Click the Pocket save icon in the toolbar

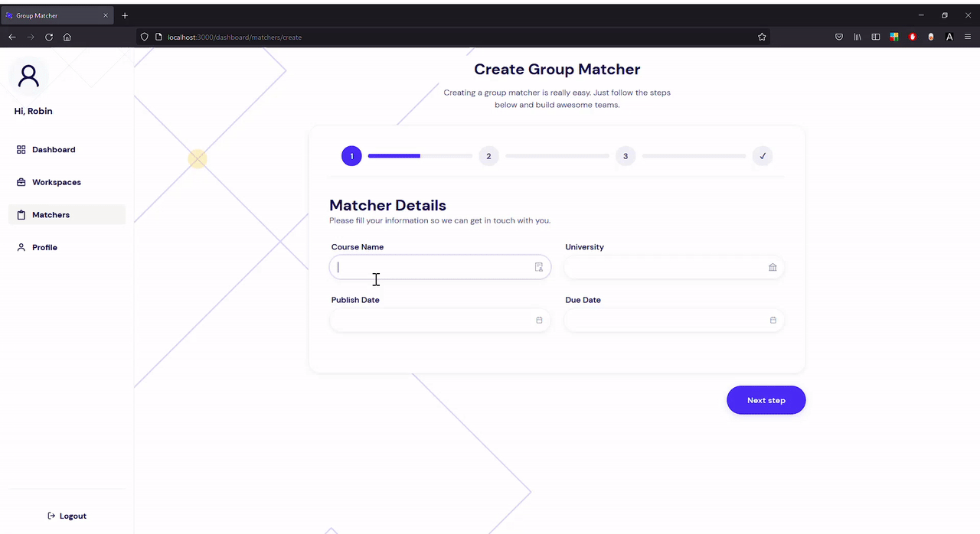tap(838, 37)
